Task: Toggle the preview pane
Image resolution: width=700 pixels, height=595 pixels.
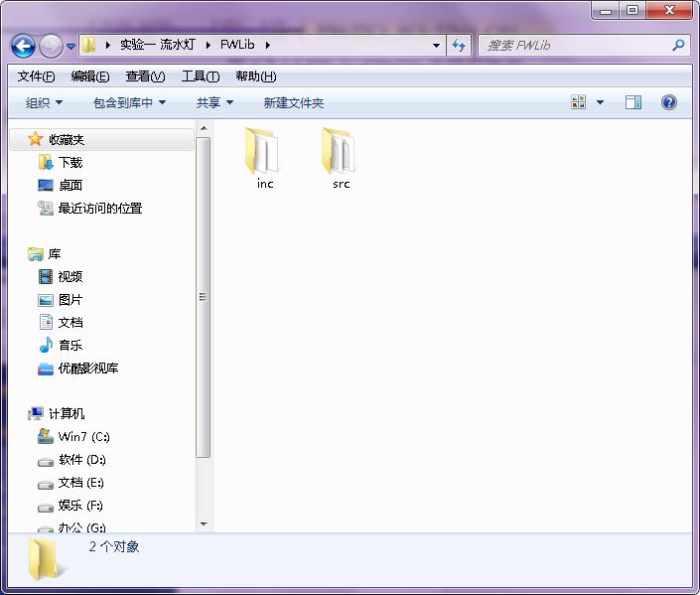Action: pos(633,102)
